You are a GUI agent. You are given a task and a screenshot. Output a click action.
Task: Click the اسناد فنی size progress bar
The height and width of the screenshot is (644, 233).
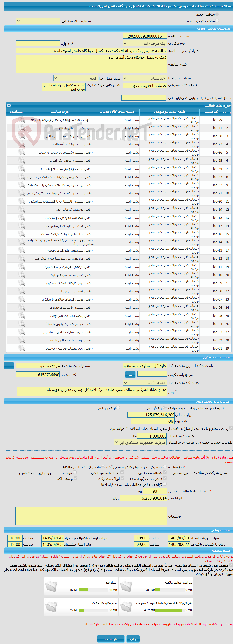[94, 590]
